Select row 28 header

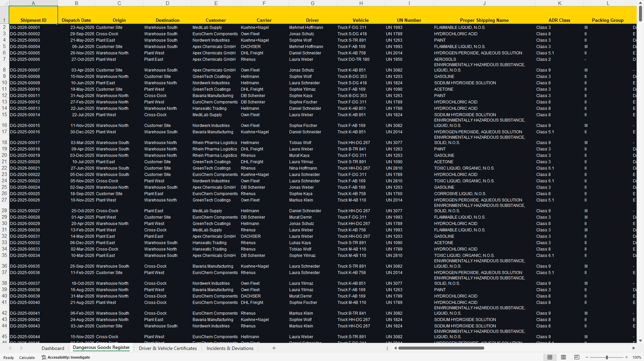click(x=4, y=208)
